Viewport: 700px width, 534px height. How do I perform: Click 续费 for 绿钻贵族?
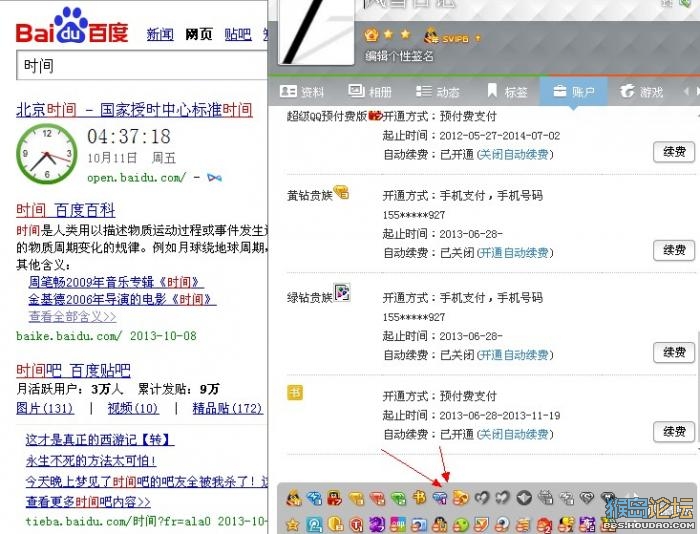pyautogui.click(x=674, y=353)
